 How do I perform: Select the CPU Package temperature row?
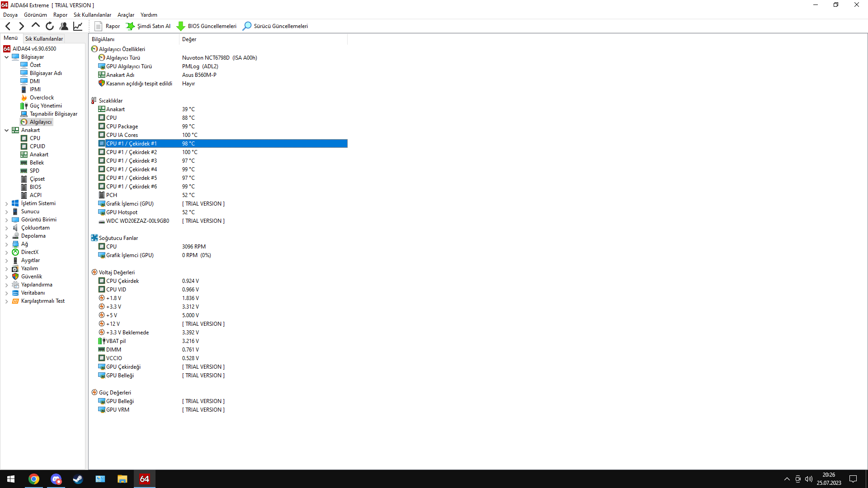click(x=122, y=127)
